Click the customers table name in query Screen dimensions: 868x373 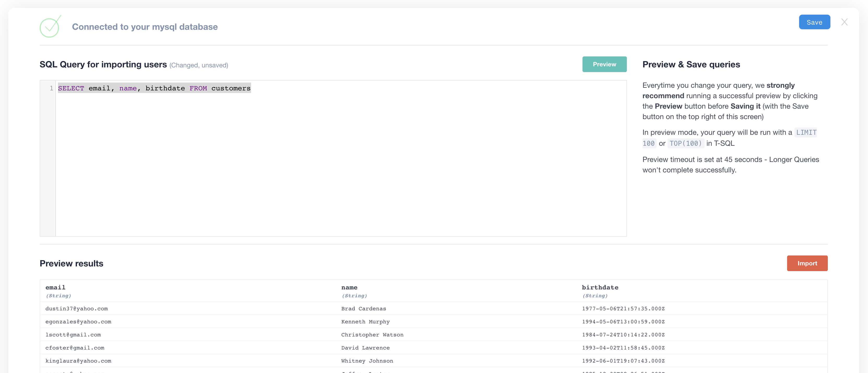point(231,88)
